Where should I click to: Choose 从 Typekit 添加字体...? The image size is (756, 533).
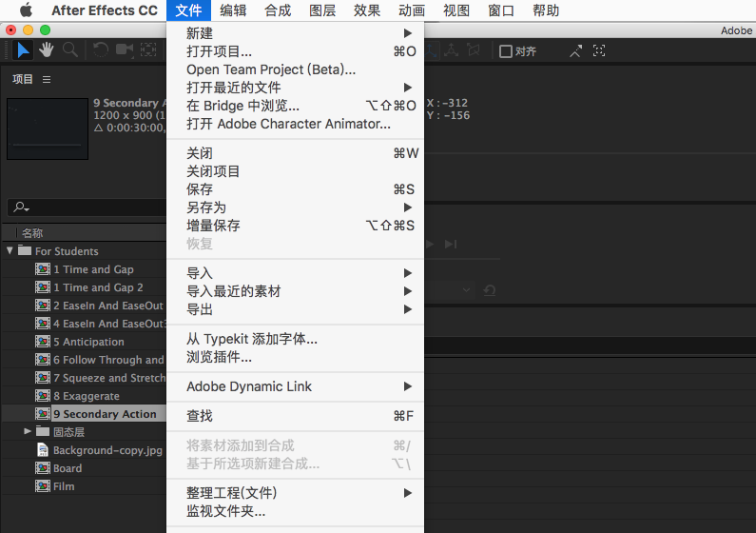(295, 339)
